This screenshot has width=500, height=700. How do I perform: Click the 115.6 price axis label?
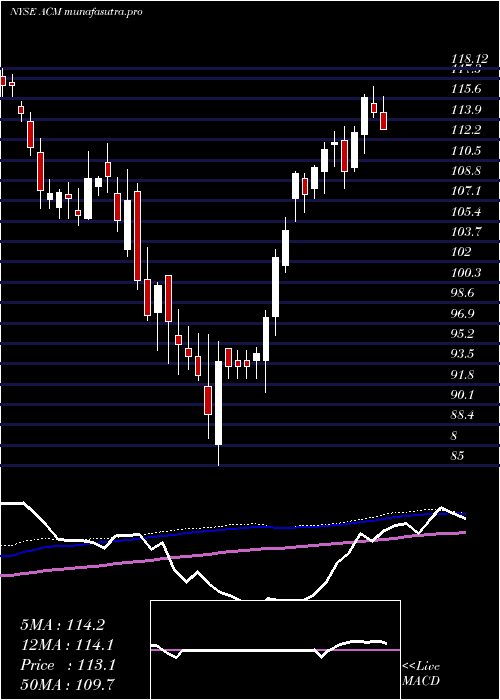(466, 89)
